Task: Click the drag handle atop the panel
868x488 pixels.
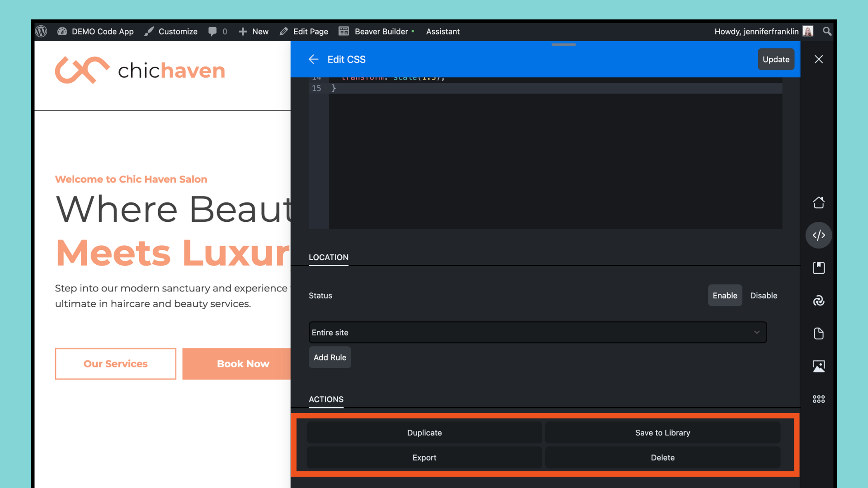Action: coord(563,44)
